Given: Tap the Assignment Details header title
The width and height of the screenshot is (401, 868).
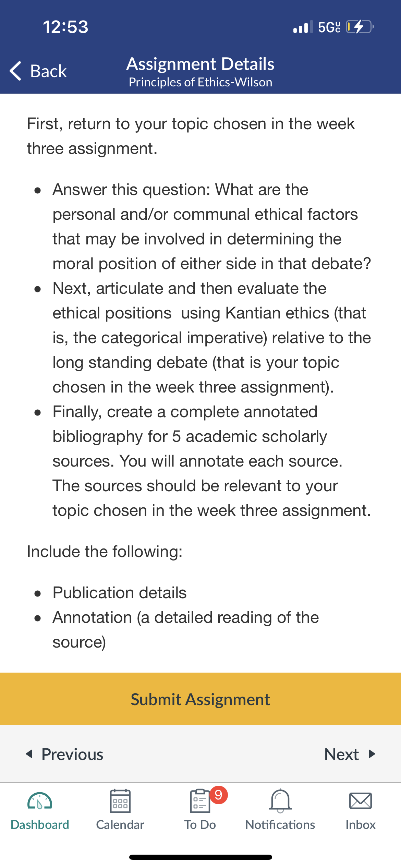Looking at the screenshot, I should tap(200, 64).
